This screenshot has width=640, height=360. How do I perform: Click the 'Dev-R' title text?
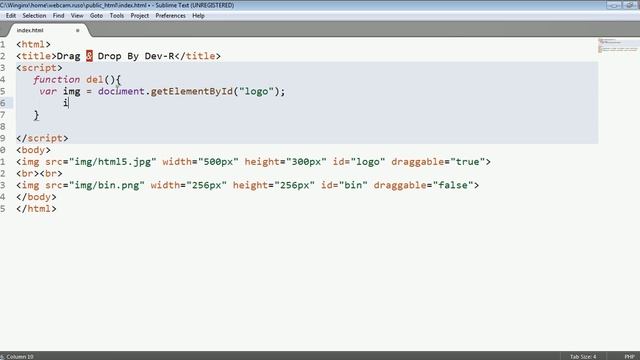(x=159, y=56)
